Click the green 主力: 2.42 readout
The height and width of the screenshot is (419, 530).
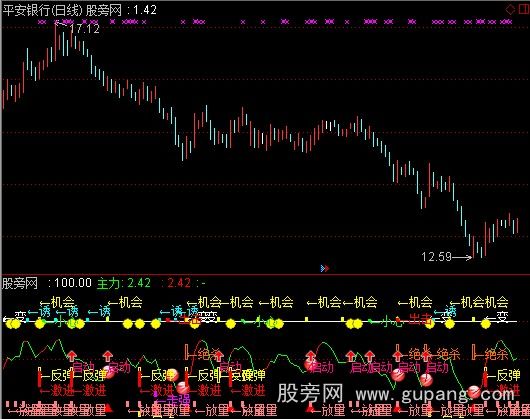point(124,283)
